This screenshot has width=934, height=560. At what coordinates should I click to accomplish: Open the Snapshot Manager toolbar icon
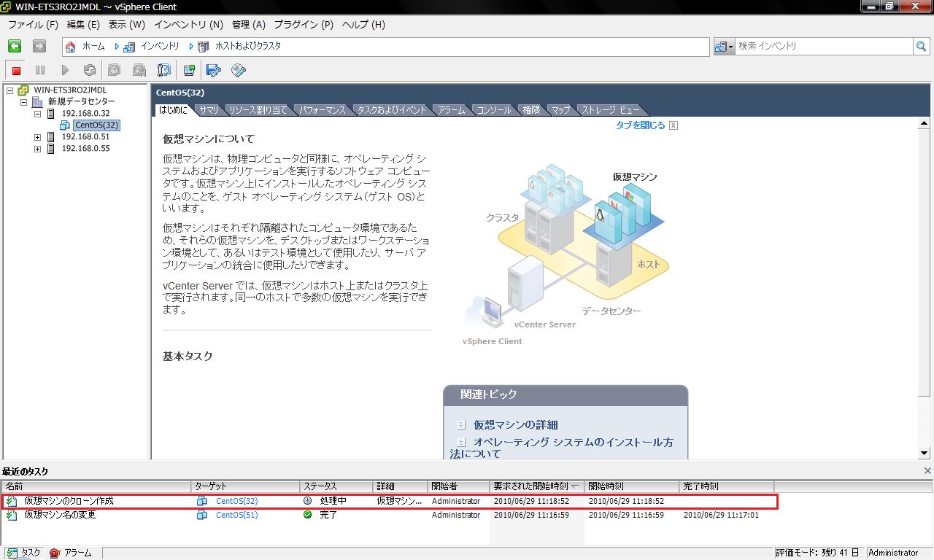(164, 71)
